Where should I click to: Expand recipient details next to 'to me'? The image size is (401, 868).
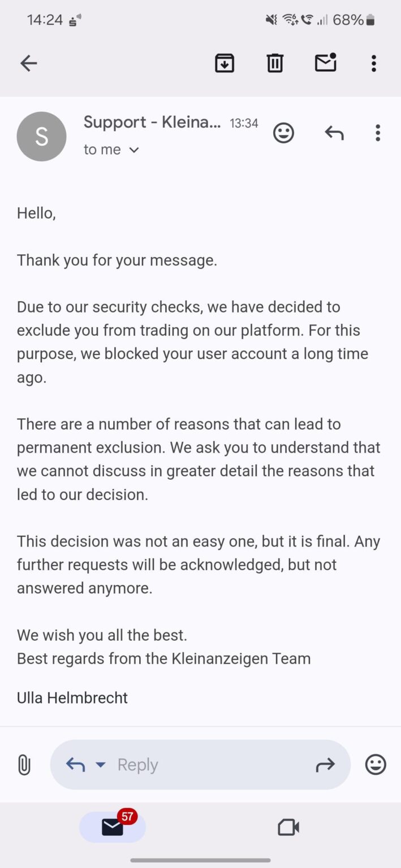pyautogui.click(x=134, y=150)
